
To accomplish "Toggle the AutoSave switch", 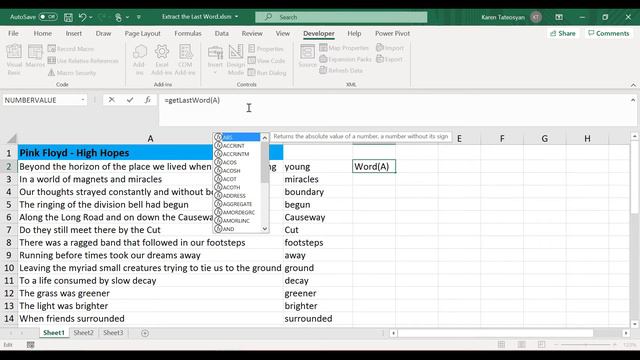I will [x=48, y=17].
